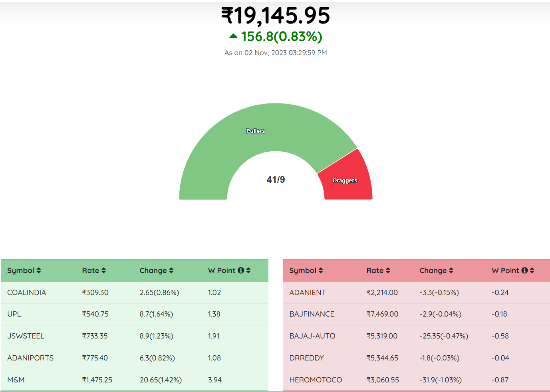Click COALINDIA change 2.65(0.86%)
The width and height of the screenshot is (550, 392).
[159, 293]
